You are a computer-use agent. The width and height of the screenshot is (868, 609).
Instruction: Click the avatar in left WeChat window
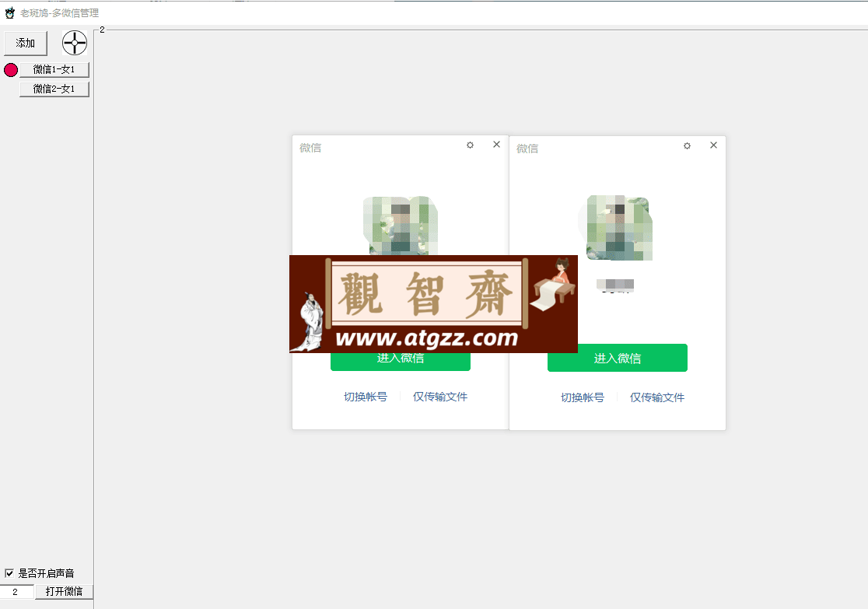coord(401,226)
